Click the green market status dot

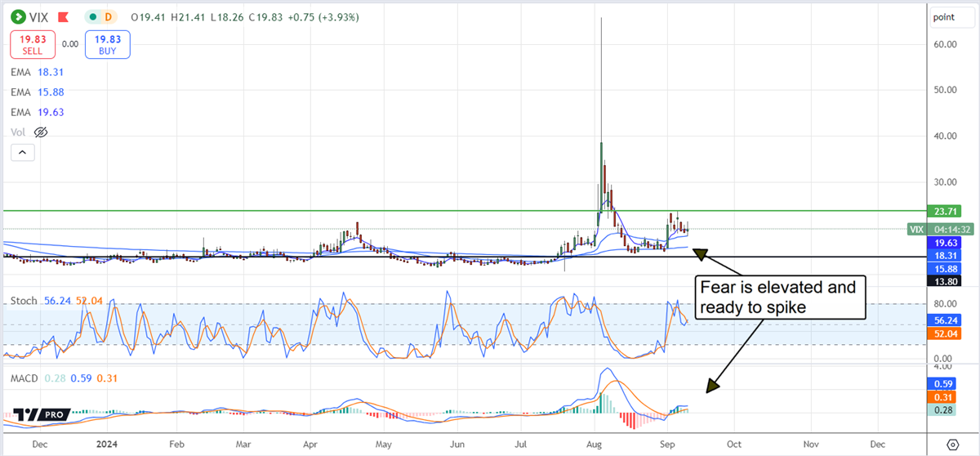(96, 15)
